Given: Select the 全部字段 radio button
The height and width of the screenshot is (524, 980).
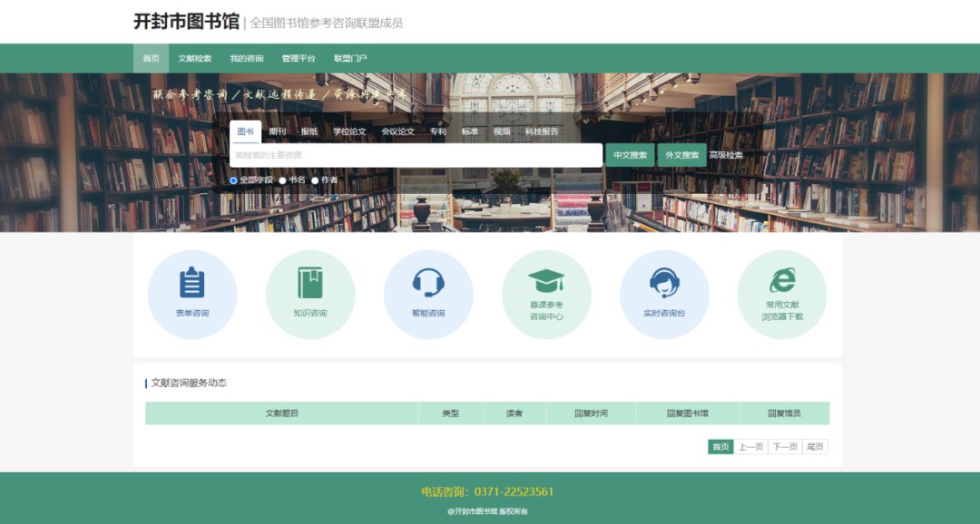Looking at the screenshot, I should point(234,180).
